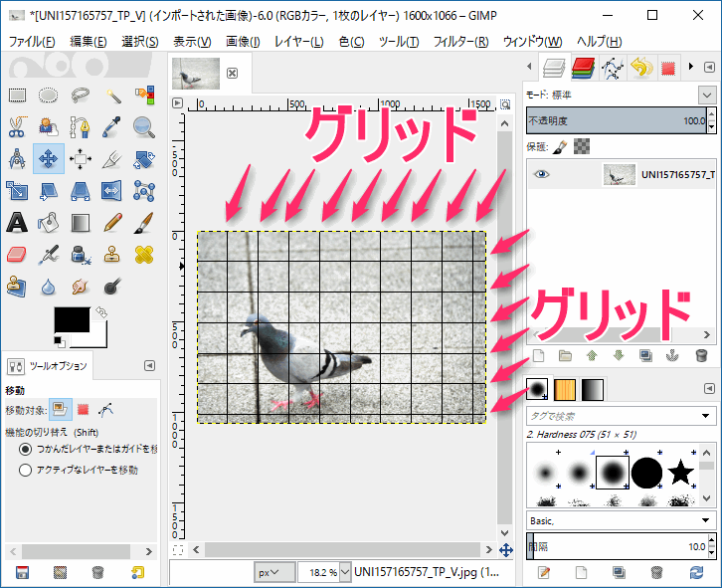Open Brushes dock configuration menu
The height and width of the screenshot is (588, 722).
[709, 389]
